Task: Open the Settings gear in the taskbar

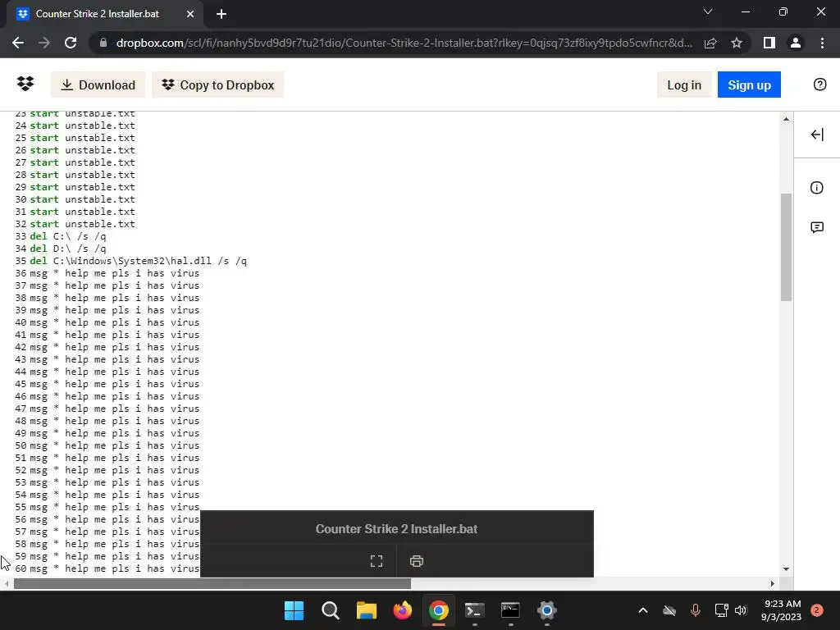Action: [547, 610]
